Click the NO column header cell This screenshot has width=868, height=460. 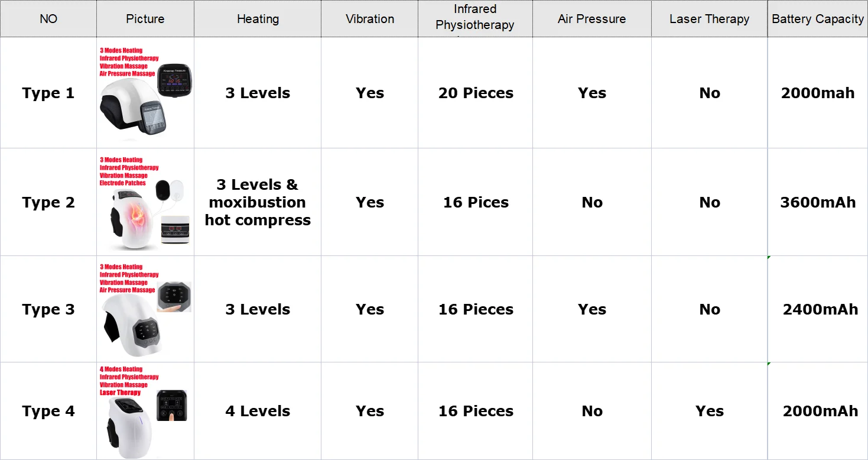click(x=48, y=19)
